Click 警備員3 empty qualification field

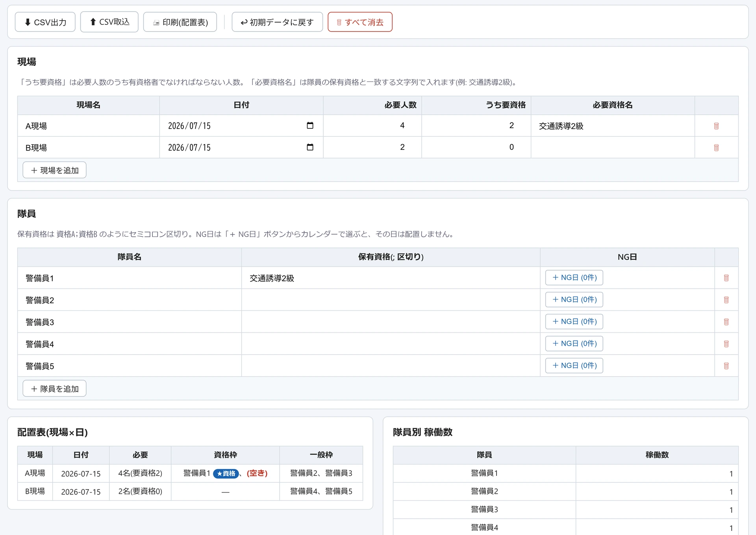391,322
